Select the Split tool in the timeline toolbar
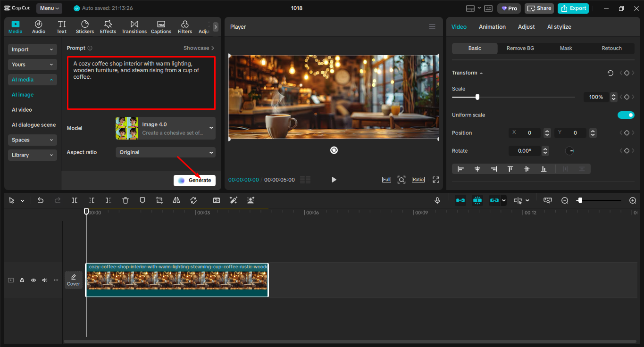The height and width of the screenshot is (347, 644). coord(74,200)
